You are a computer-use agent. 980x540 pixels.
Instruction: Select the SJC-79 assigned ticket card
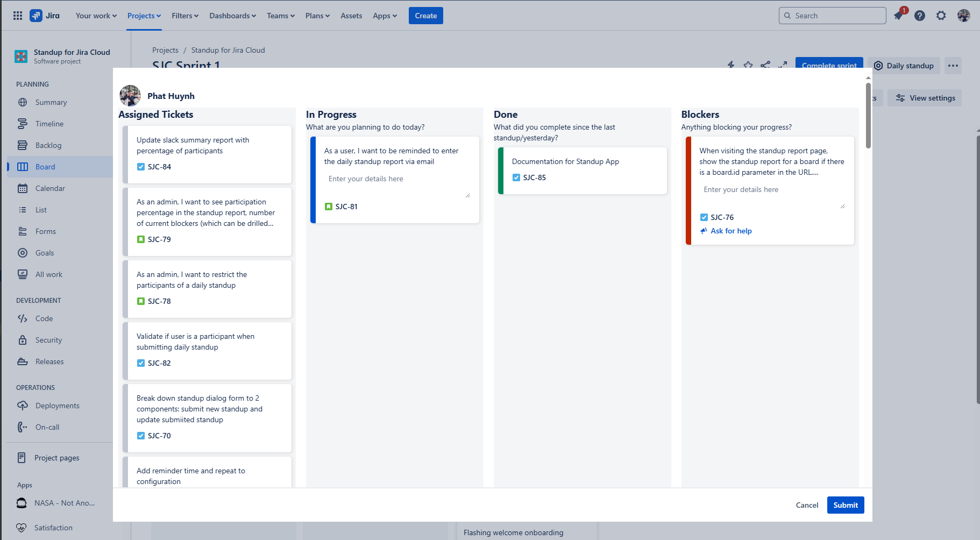point(207,222)
